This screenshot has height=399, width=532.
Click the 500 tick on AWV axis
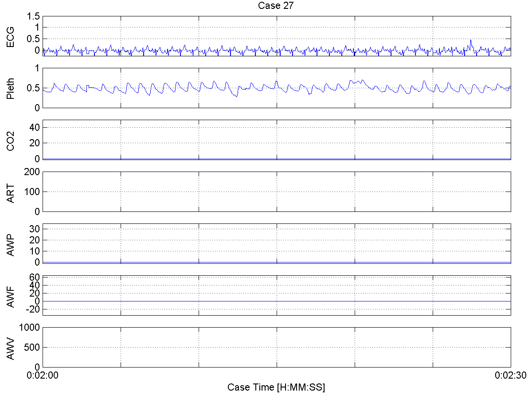click(x=32, y=347)
